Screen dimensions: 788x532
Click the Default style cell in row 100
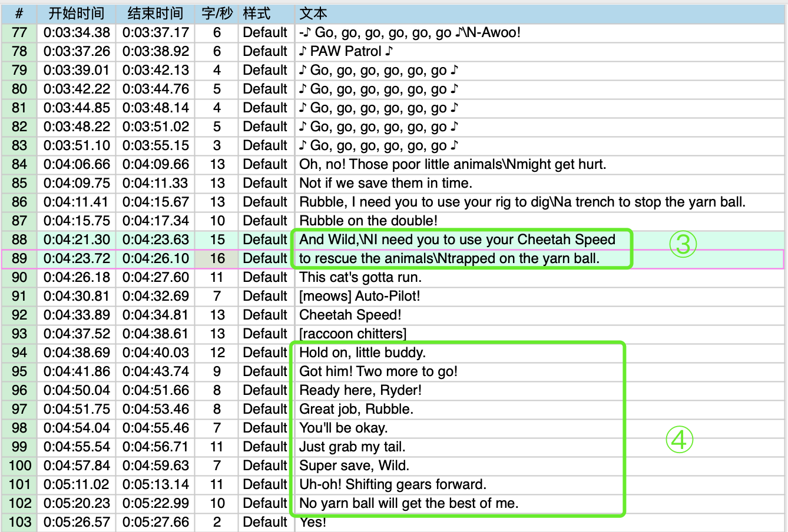[x=265, y=465]
